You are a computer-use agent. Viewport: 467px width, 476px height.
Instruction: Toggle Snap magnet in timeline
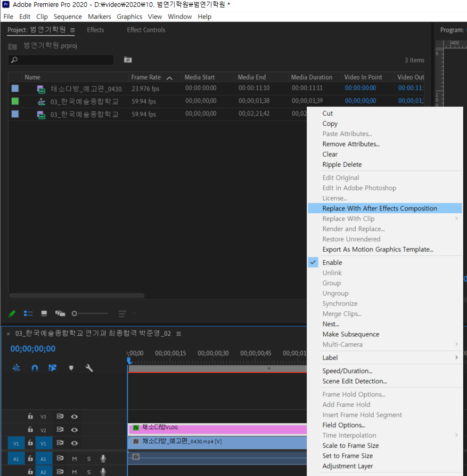click(x=35, y=368)
